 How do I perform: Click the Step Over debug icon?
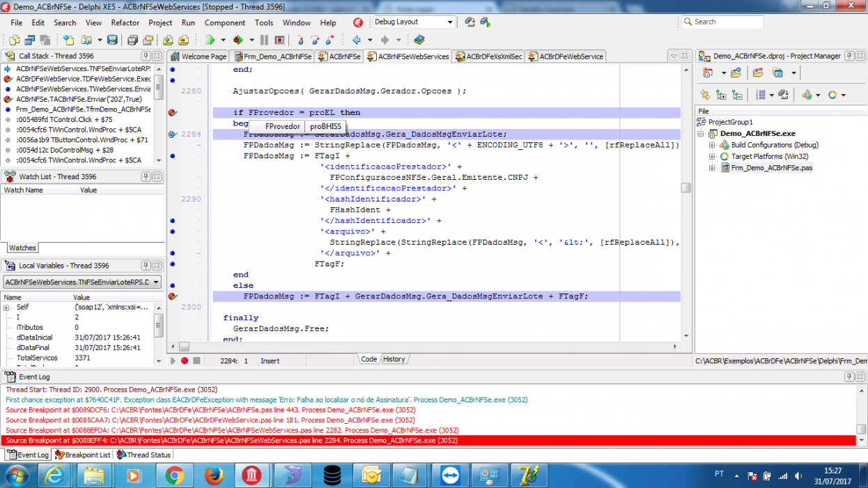tap(315, 40)
